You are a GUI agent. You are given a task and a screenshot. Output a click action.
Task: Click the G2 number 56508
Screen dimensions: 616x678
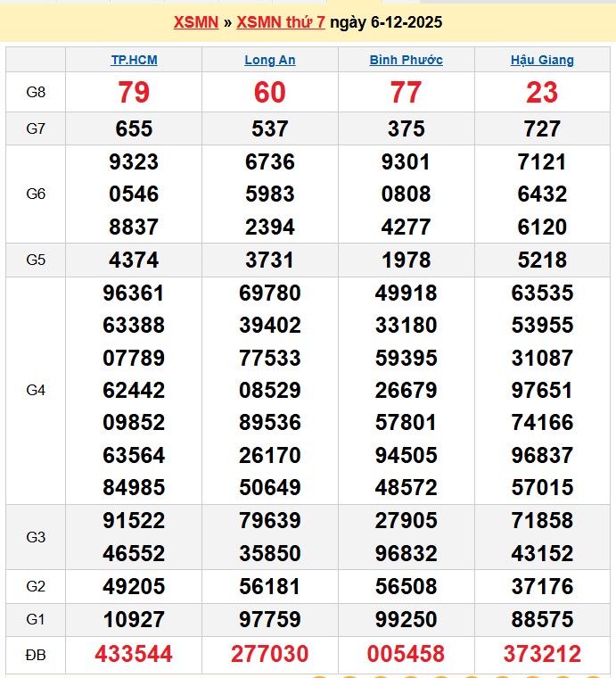(406, 586)
